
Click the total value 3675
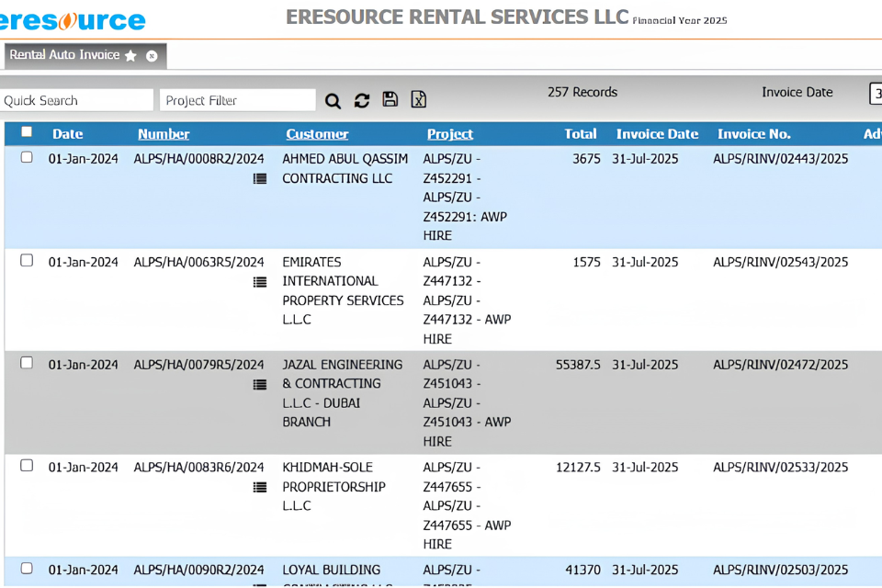coord(587,159)
